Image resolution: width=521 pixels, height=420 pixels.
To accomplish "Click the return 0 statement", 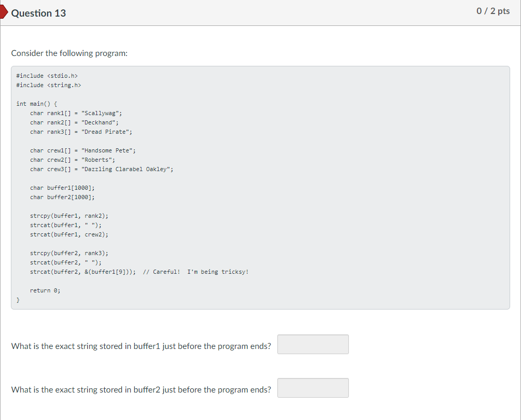I will tap(45, 290).
